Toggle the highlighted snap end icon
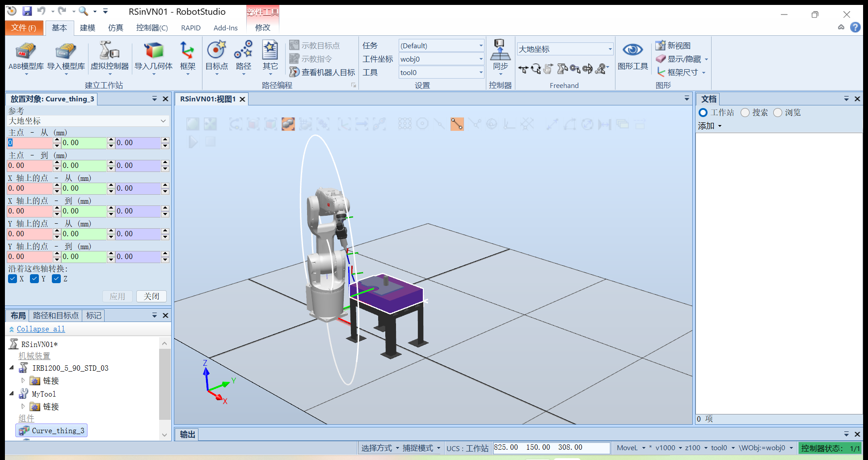This screenshot has width=868, height=460. pyautogui.click(x=457, y=124)
